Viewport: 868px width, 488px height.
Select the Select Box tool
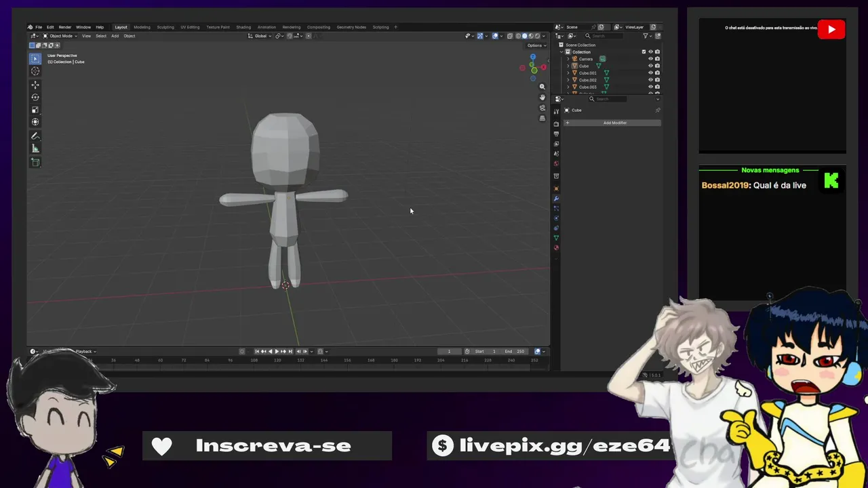(x=35, y=58)
